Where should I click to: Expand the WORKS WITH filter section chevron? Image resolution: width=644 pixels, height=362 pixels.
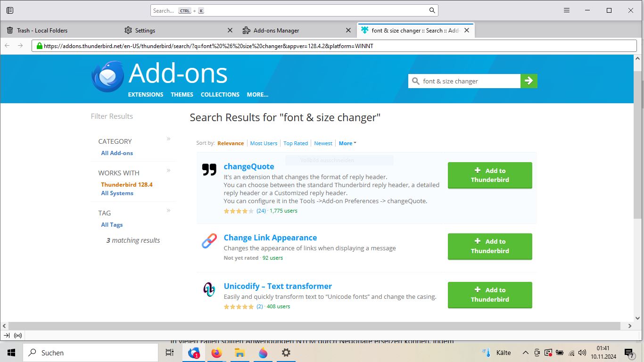(x=168, y=170)
